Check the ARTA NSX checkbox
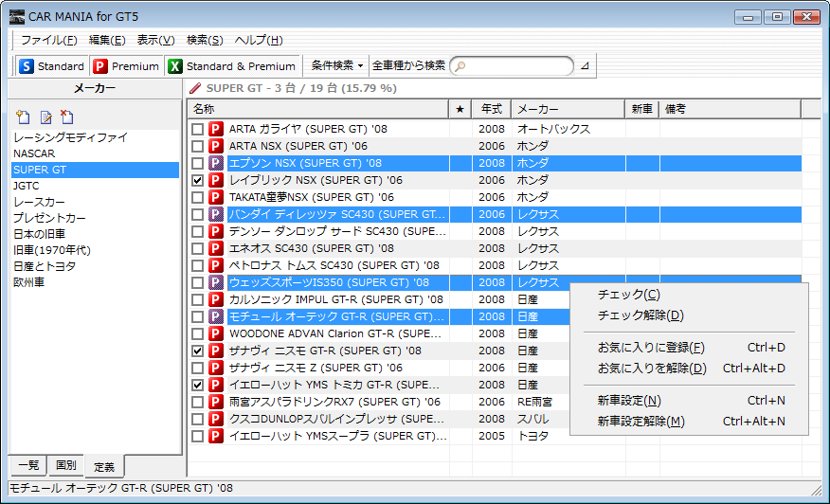 click(x=197, y=146)
